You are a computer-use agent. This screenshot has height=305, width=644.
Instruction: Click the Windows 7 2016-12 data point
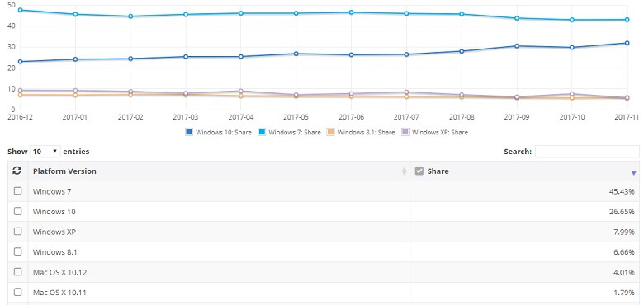click(20, 10)
